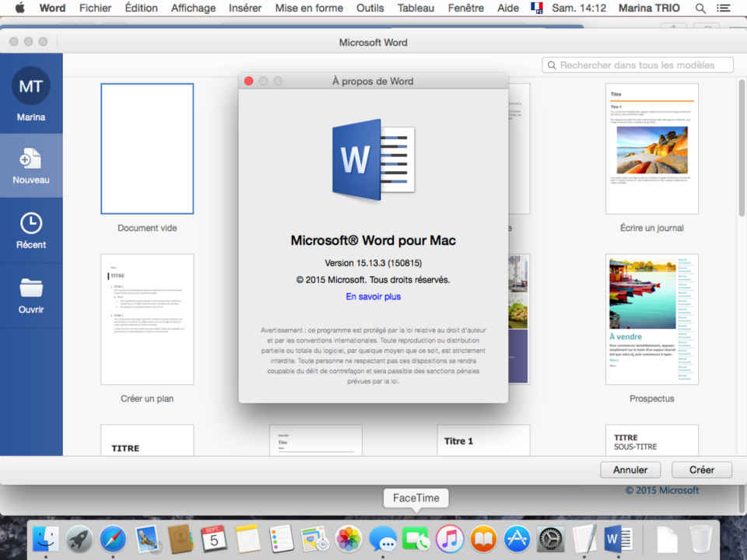Screen dimensions: 747x560
Task: Open Reminders list icon in dock
Action: pos(281,539)
